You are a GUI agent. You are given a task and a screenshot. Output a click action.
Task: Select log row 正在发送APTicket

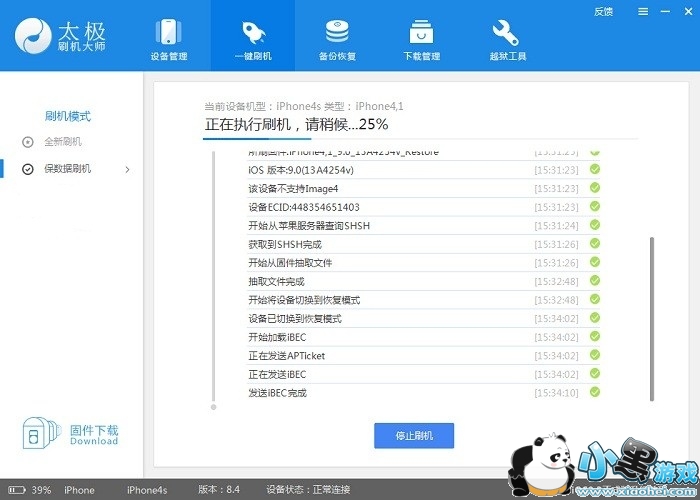tap(423, 356)
